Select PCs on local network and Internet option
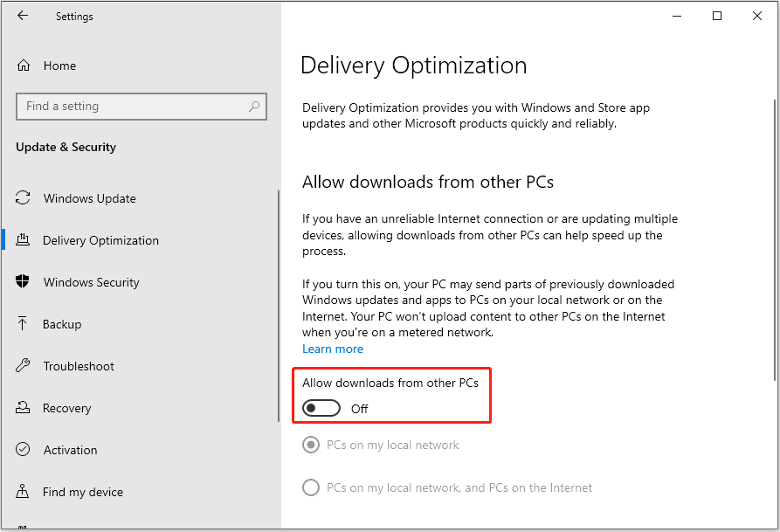Screen dimensions: 780x532 pyautogui.click(x=311, y=487)
